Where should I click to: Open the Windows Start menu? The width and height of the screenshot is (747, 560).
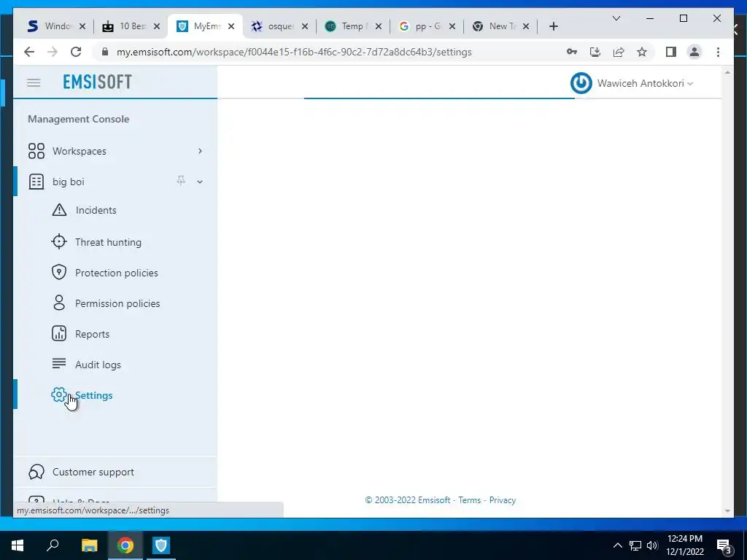pos(18,545)
